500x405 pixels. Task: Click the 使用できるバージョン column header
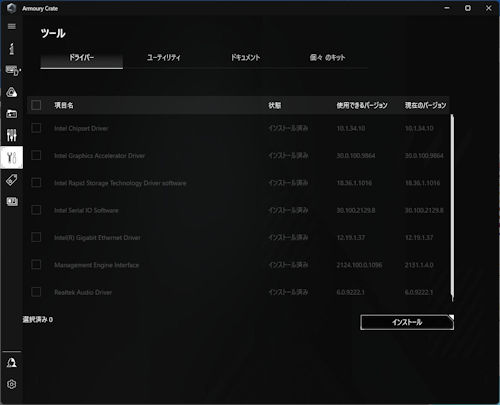coord(362,105)
